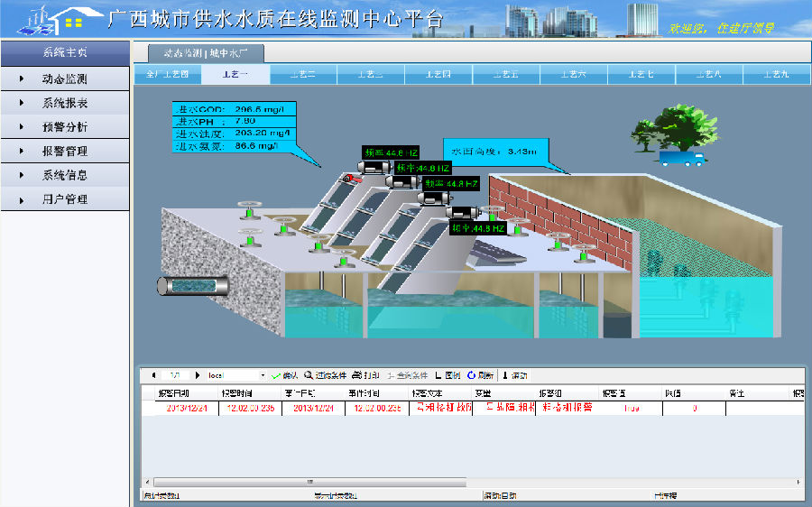Select the 工艺九 tab

774,74
